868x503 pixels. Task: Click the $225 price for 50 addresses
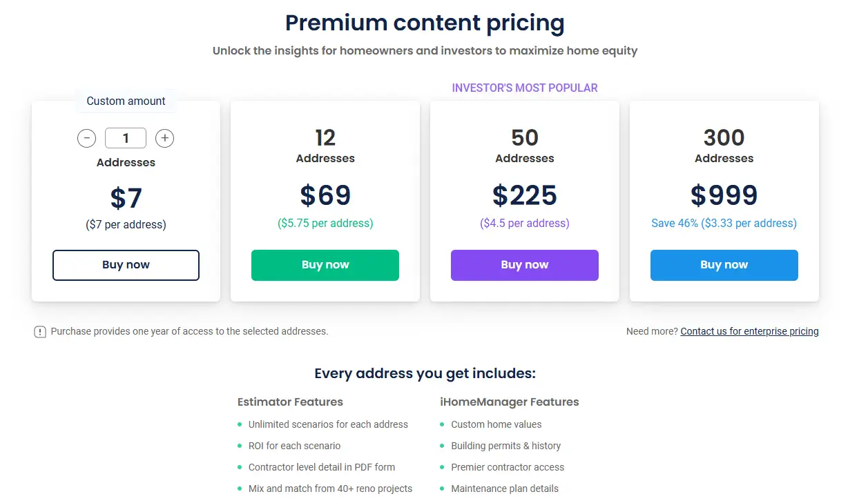(x=525, y=195)
